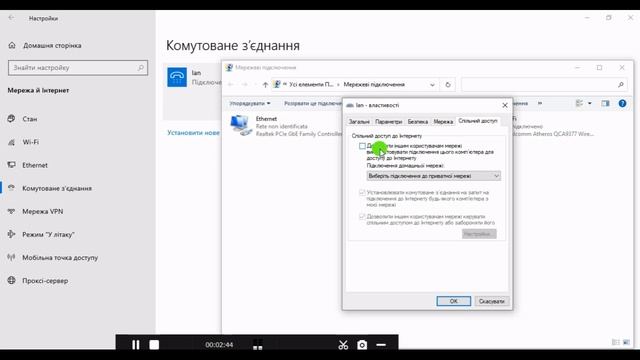Go back with the Settings back arrow
Viewport: 640px width, 360px height.
pos(11,18)
